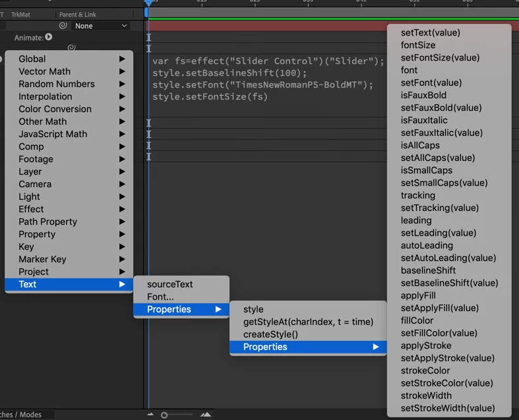This screenshot has height=420, width=519.
Task: Click expression pick whip icon below Animate
Action: tap(71, 47)
